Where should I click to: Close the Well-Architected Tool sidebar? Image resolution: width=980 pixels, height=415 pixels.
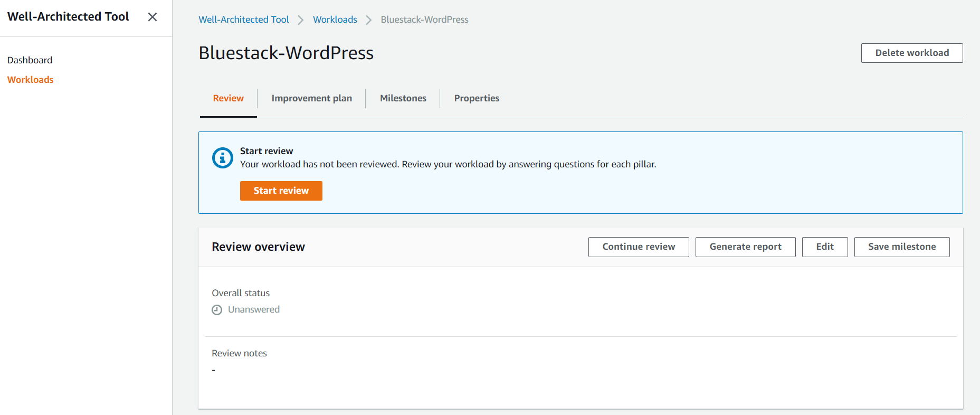pos(153,17)
